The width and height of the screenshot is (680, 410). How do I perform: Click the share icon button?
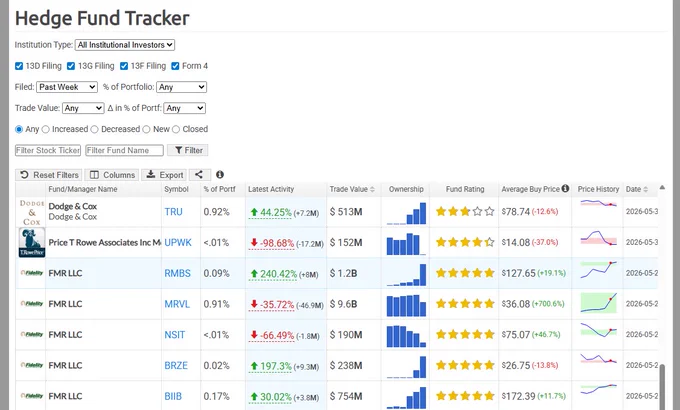pos(199,175)
